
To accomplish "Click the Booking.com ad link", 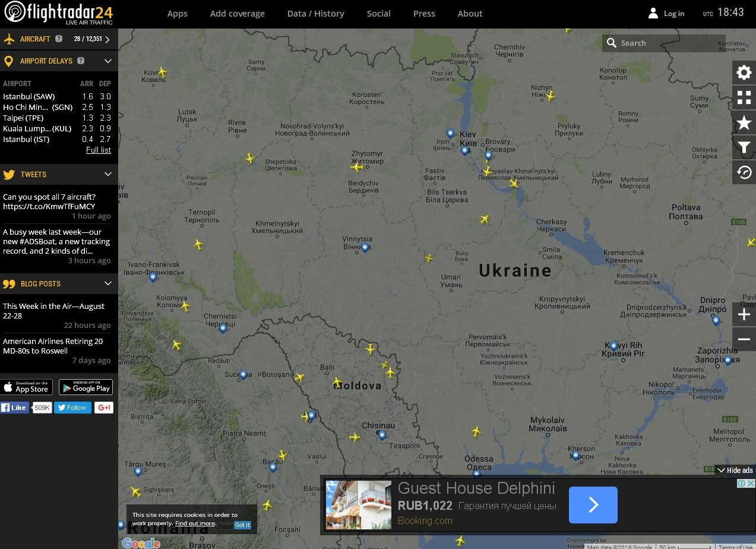I will coord(425,520).
